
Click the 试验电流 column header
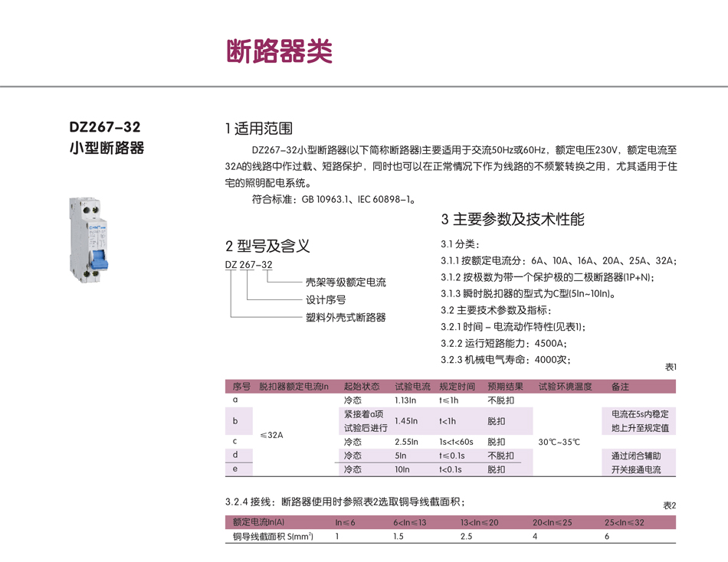[x=411, y=387]
